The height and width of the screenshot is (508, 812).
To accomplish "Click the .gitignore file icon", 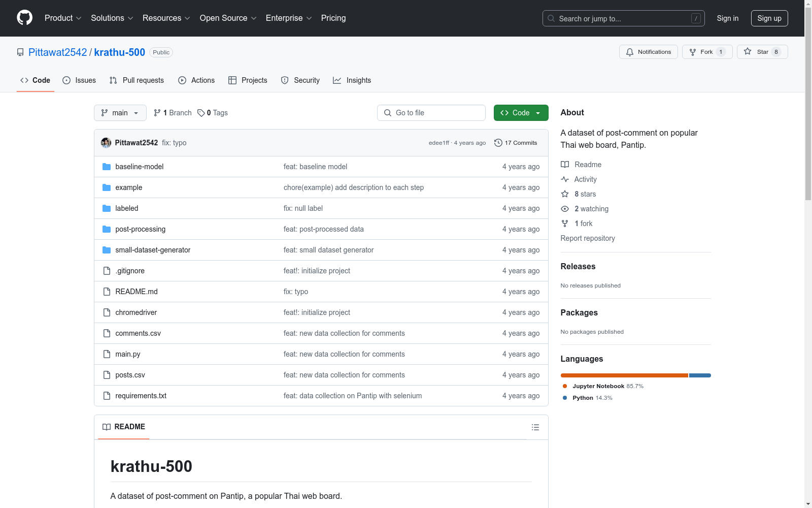I will pyautogui.click(x=107, y=271).
